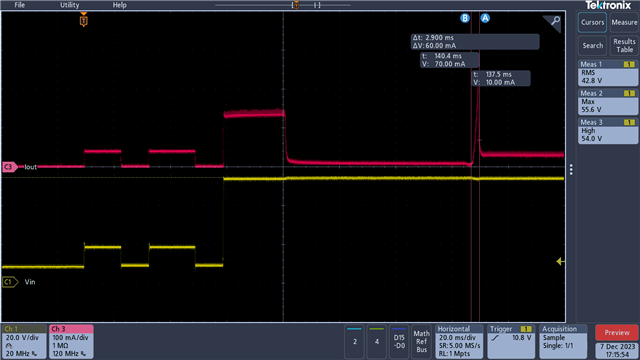Screen dimensions: 640x360
Task: Click the zoom magnifier icon in waveform corner
Action: [x=554, y=22]
